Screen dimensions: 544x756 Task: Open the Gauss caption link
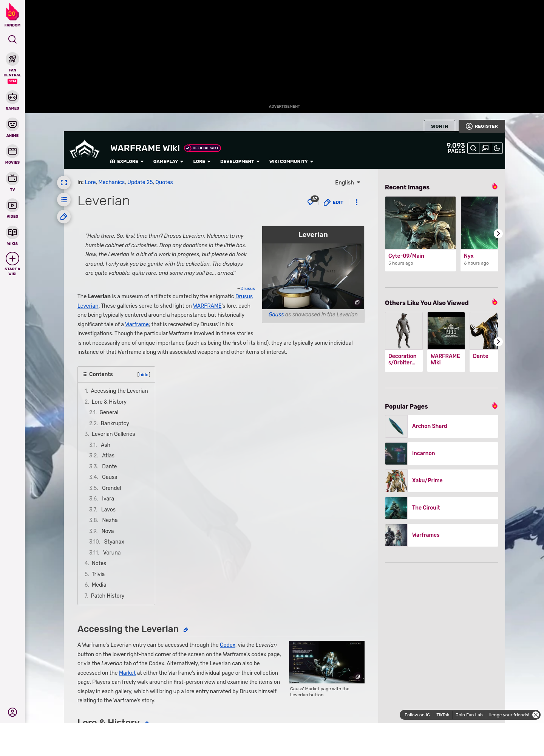click(276, 314)
